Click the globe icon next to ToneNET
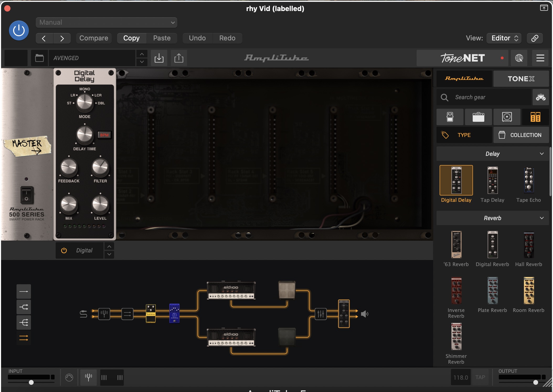This screenshot has height=392, width=553. [x=519, y=58]
